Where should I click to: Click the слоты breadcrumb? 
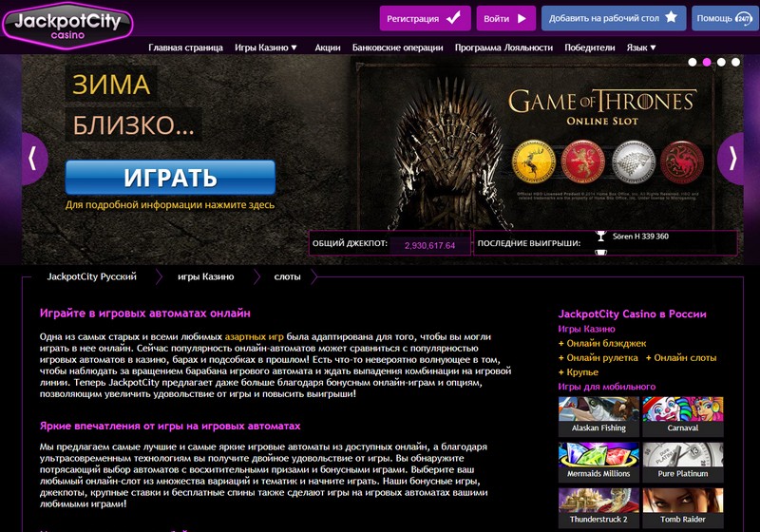click(x=287, y=276)
